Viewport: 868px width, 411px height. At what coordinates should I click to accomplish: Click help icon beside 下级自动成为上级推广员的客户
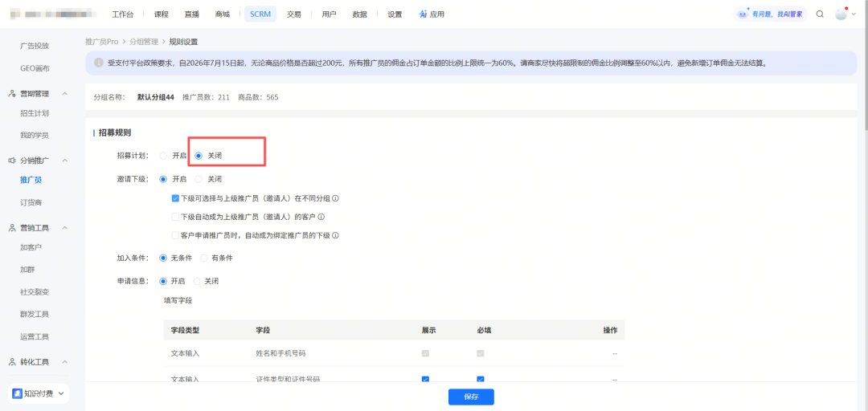click(321, 217)
